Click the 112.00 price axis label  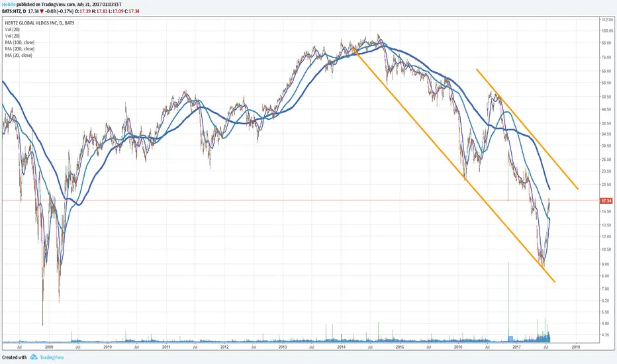(607, 20)
